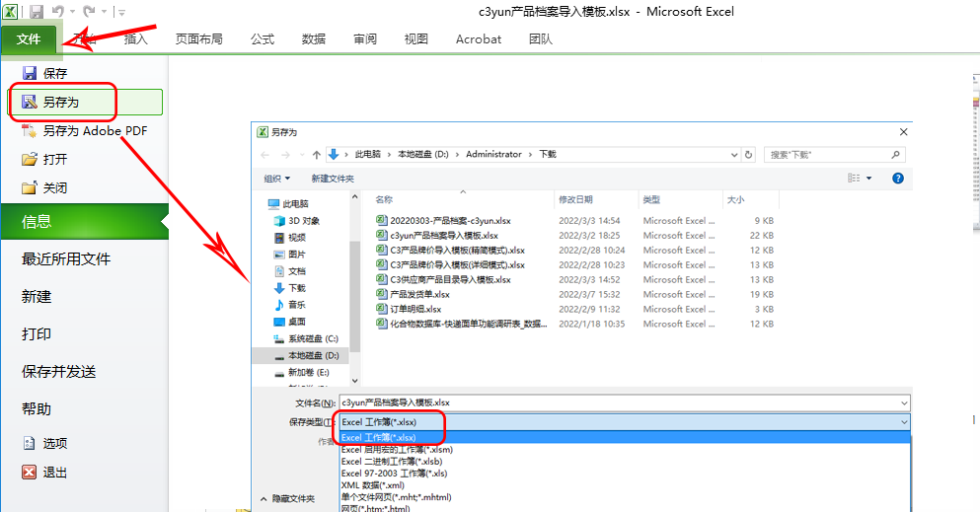Click the up-one-level arrow in dialog

316,155
